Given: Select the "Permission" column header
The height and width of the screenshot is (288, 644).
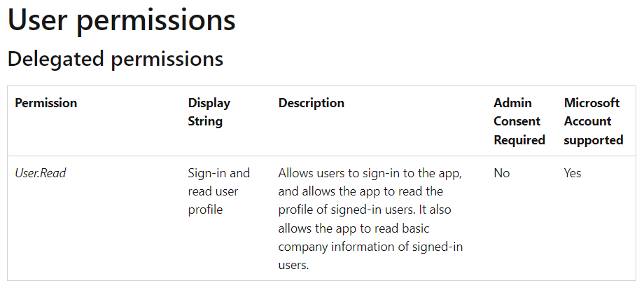Looking at the screenshot, I should [x=46, y=103].
